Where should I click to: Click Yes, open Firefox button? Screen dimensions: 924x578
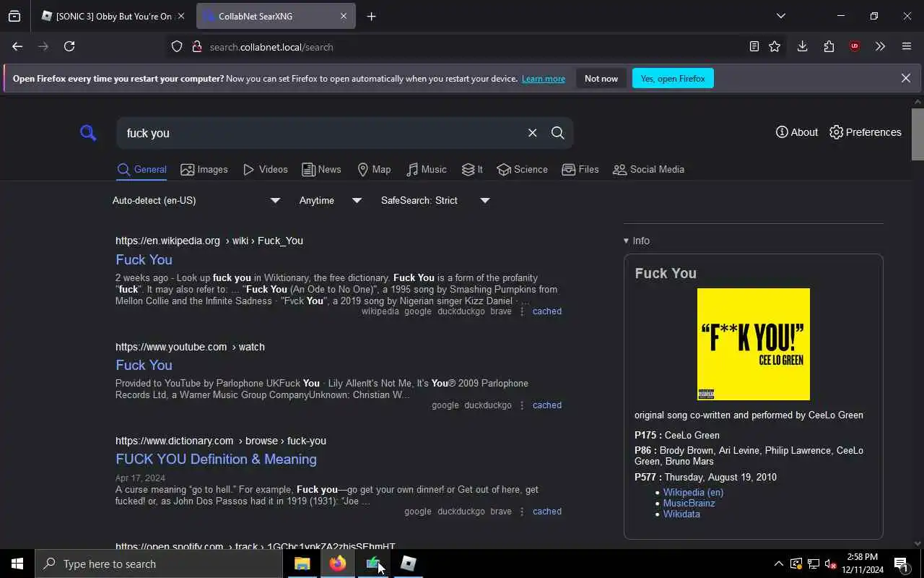point(673,78)
